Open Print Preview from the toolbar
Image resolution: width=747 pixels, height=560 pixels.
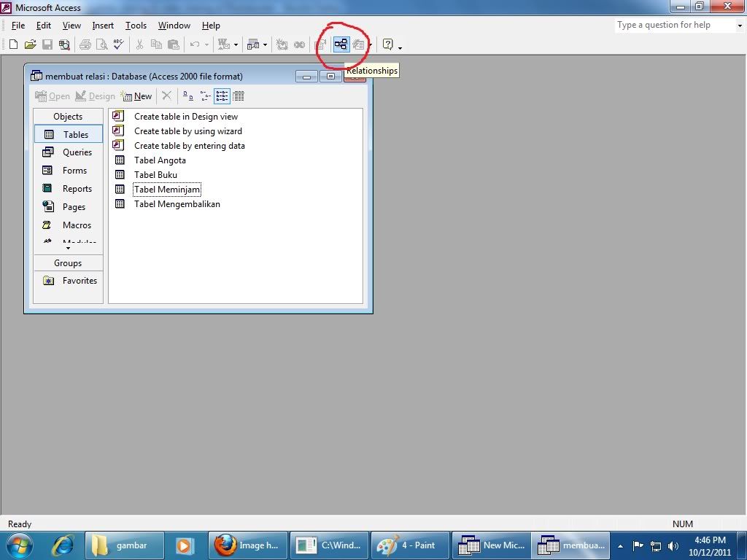[x=101, y=44]
